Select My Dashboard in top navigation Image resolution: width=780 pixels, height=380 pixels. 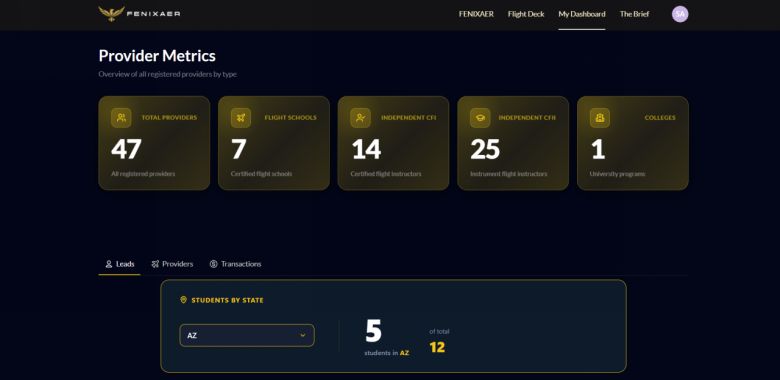click(582, 14)
